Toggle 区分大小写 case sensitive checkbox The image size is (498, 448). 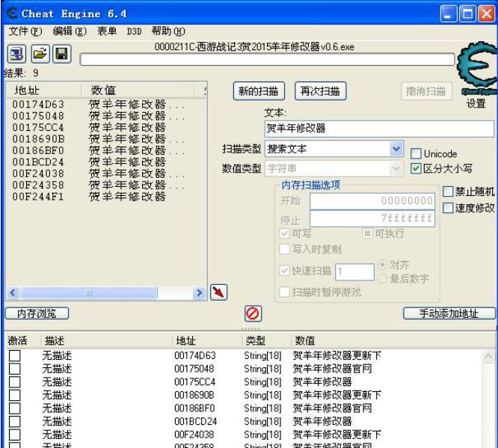tap(416, 168)
